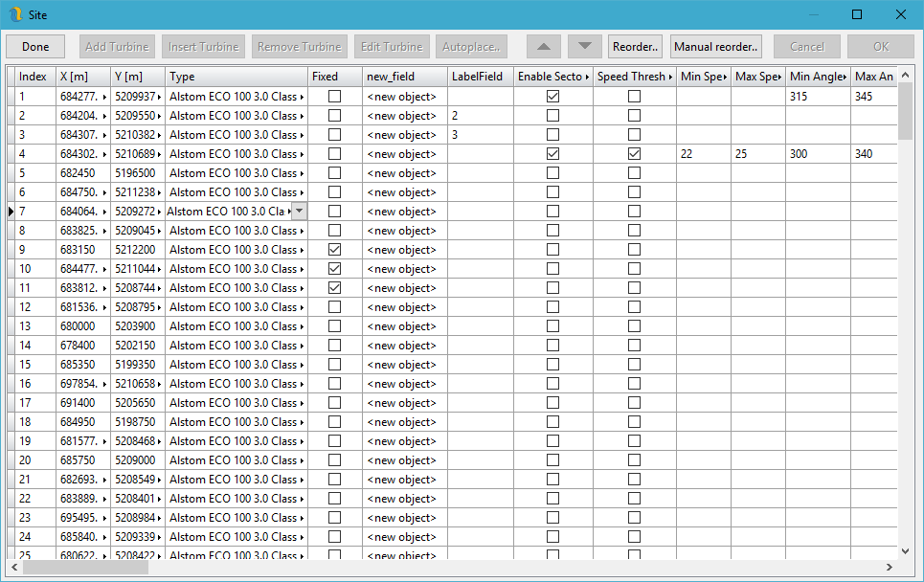
Task: Disable Enable Sector checkbox in row 1
Action: 552,96
